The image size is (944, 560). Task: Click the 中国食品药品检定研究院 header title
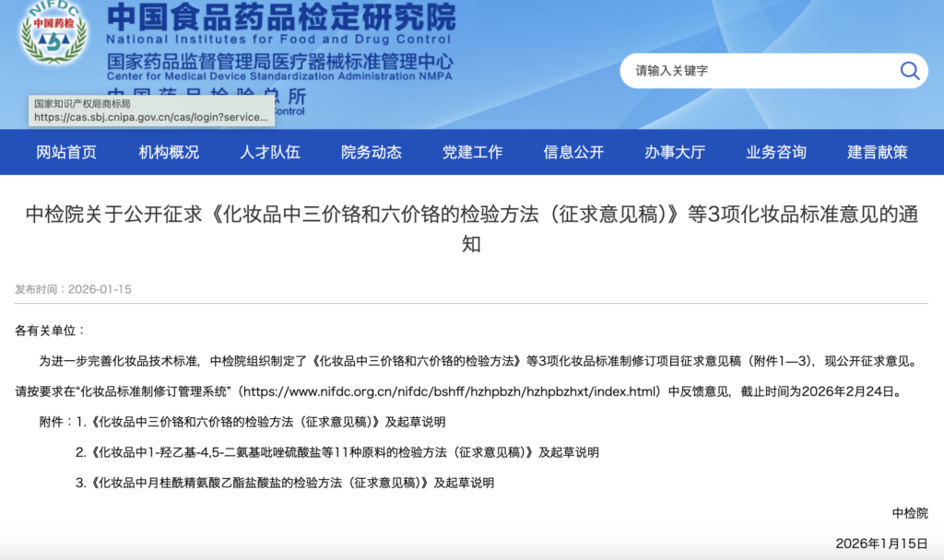(280, 17)
